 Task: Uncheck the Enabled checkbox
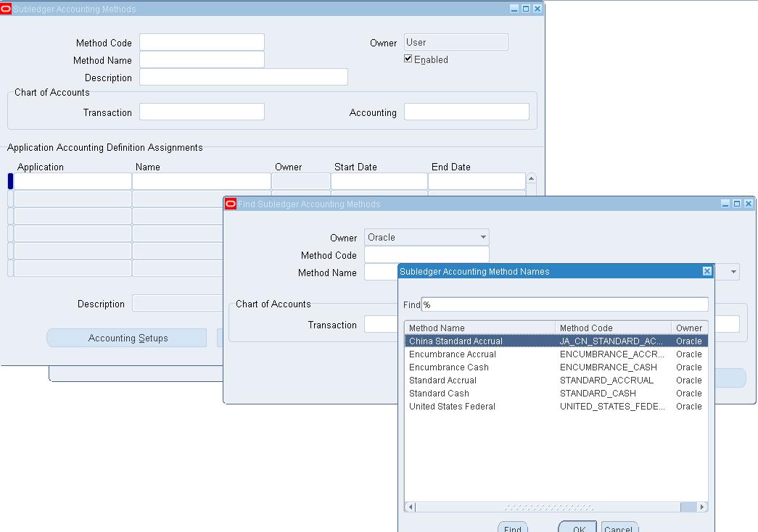point(408,59)
